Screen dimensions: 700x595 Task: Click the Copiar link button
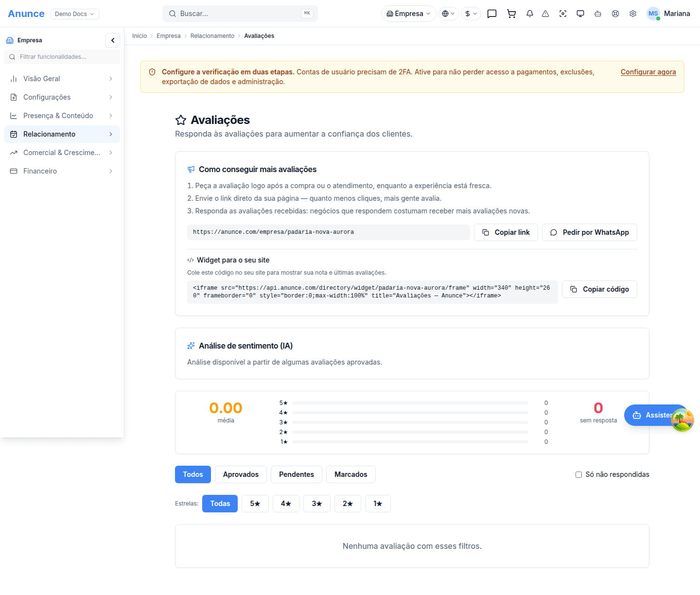(506, 232)
